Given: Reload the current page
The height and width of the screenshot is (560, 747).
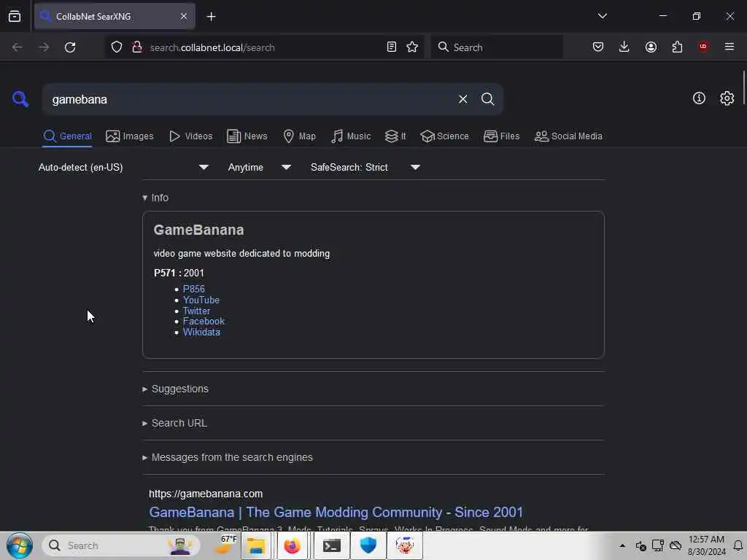Looking at the screenshot, I should pyautogui.click(x=70, y=47).
